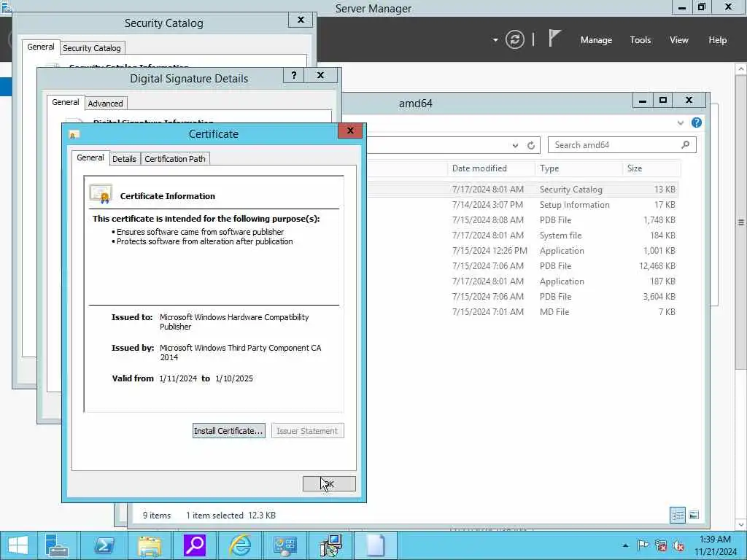Viewport: 747px width, 560px height.
Task: Click certificate icon in Certificate title bar
Action: coord(74,134)
